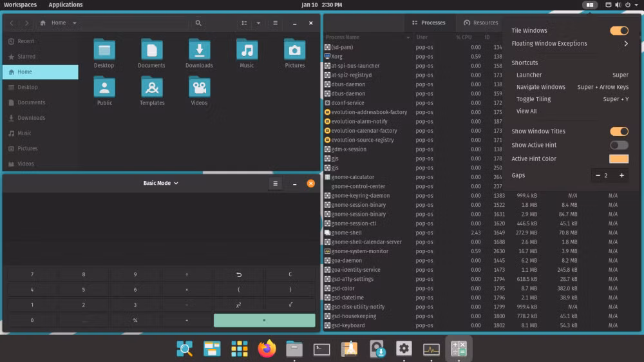The image size is (644, 362).
Task: Go back in Files navigation
Action: coord(12,23)
